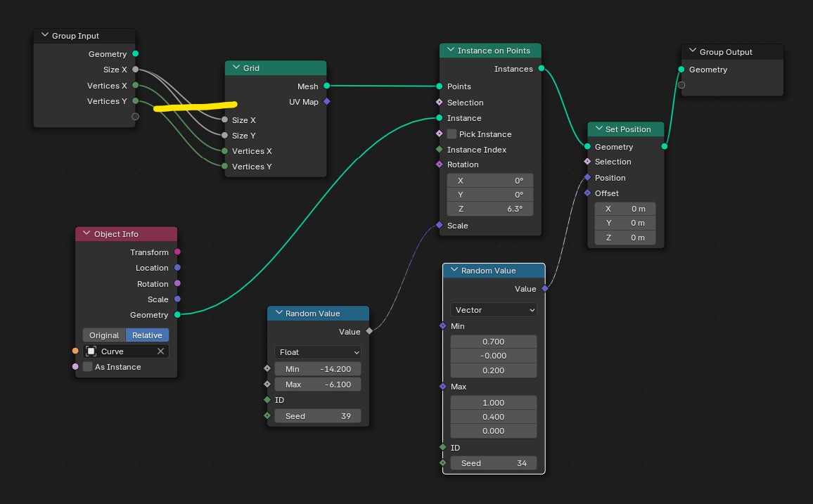Click the Group Input Geometry output socket
This screenshot has width=813, height=504.
click(135, 54)
